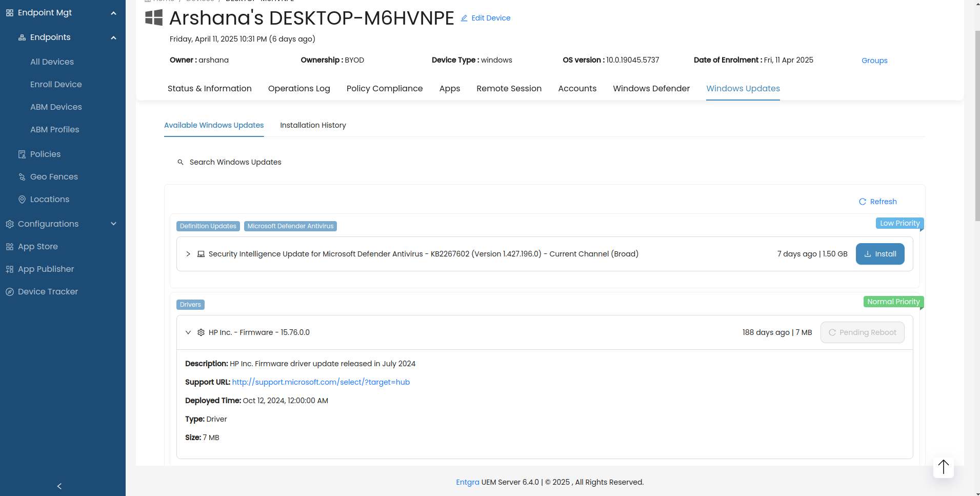Click the '188 days ago | 7 MB' text
Viewport: 980px width, 496px height.
[x=777, y=332]
